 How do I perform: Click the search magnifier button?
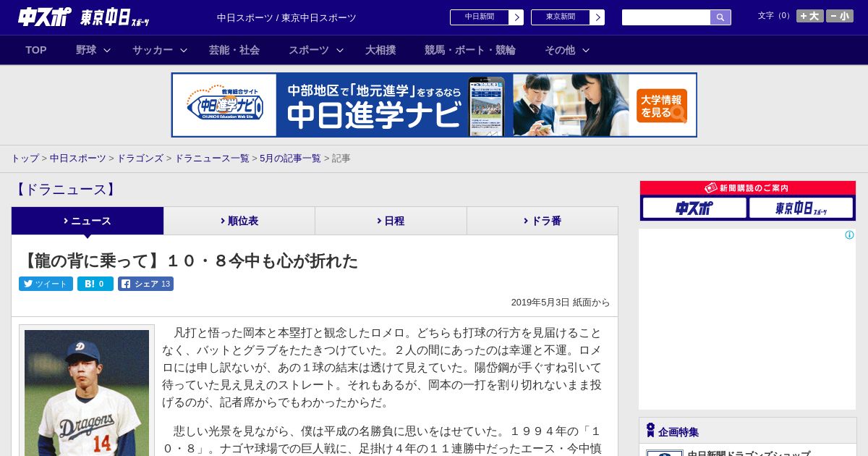(720, 17)
